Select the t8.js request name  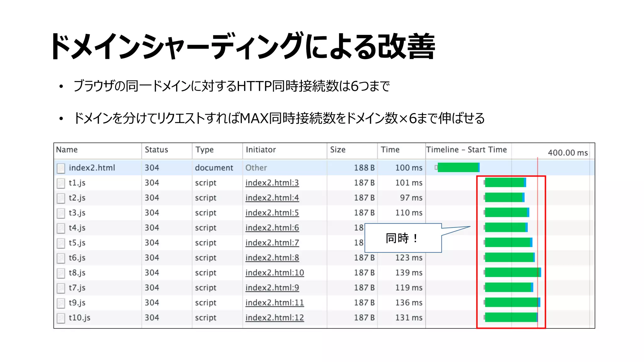pos(77,273)
